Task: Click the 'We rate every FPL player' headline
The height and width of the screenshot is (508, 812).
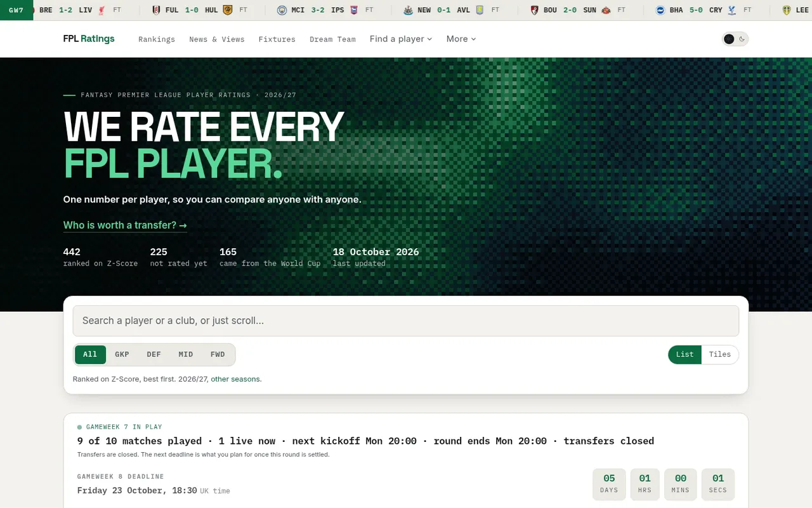Action: pos(204,145)
